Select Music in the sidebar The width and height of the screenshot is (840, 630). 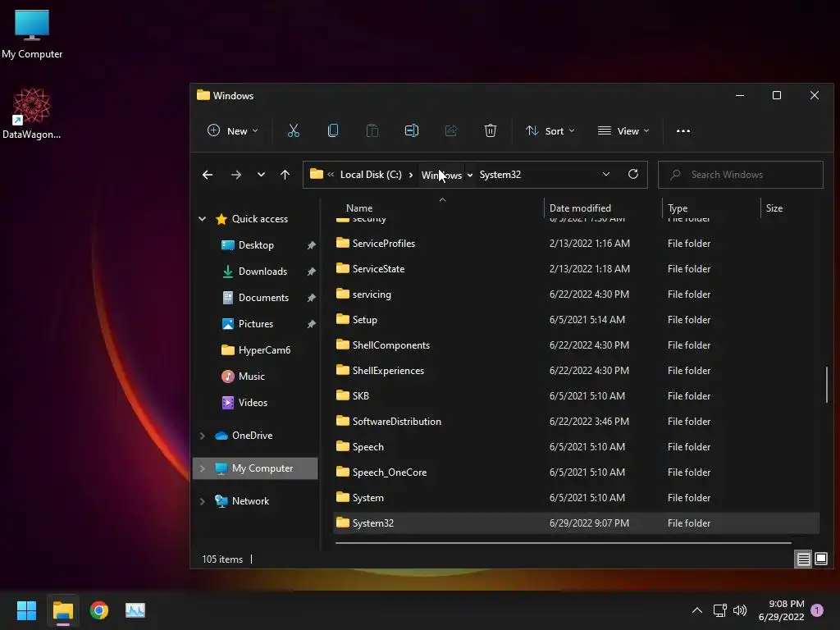click(x=251, y=377)
